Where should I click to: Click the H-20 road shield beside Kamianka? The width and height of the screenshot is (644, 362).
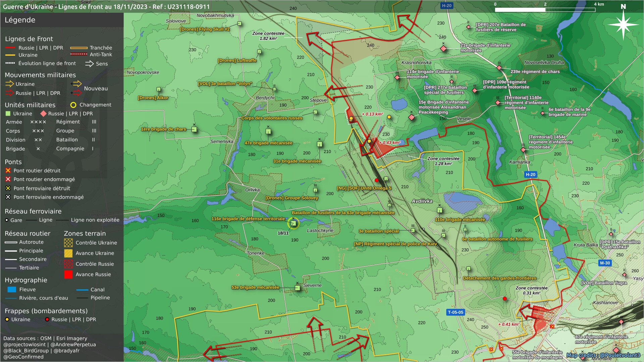tap(531, 174)
